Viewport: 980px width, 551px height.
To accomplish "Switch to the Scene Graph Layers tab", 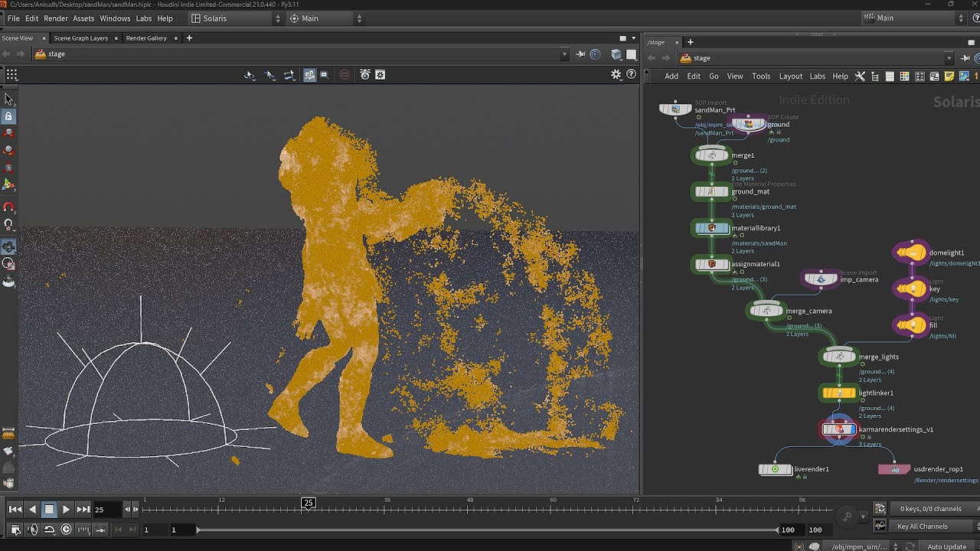I will (x=80, y=38).
